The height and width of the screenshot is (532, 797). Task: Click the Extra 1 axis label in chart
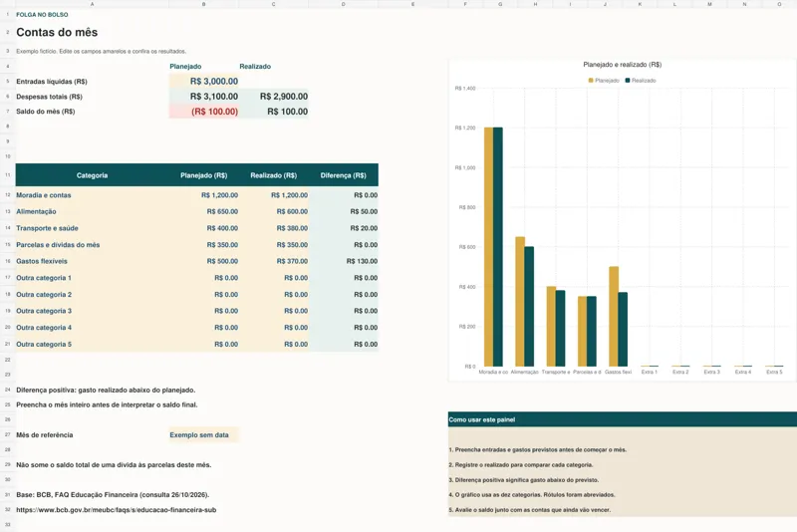[650, 372]
